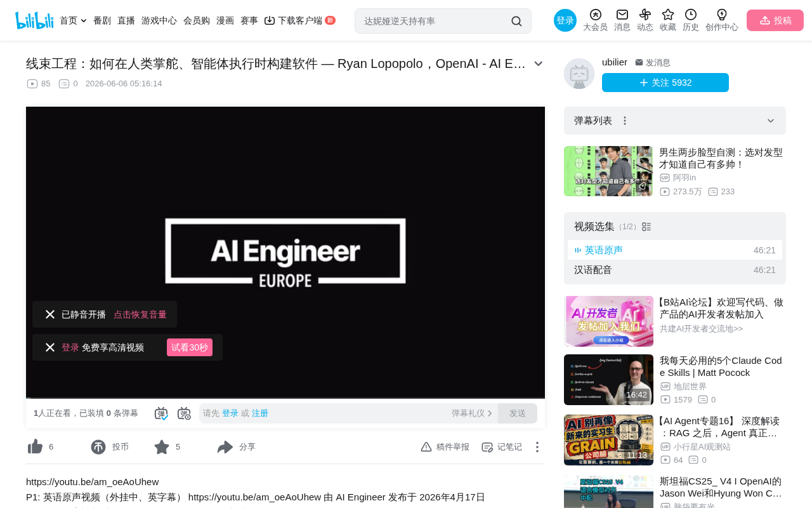Screen dimensions: 812x508
Task: Toggle 视频选集 list view icon
Action: [646, 227]
